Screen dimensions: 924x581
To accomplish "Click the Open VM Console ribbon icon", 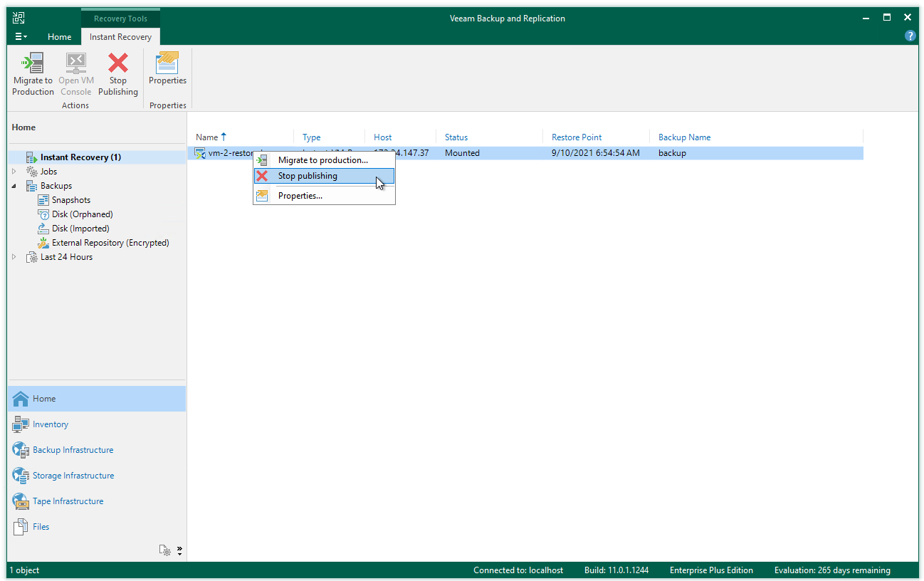I will [x=76, y=63].
